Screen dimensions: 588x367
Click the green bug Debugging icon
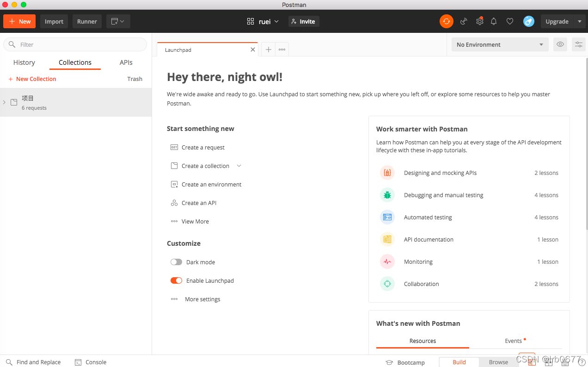pos(387,195)
